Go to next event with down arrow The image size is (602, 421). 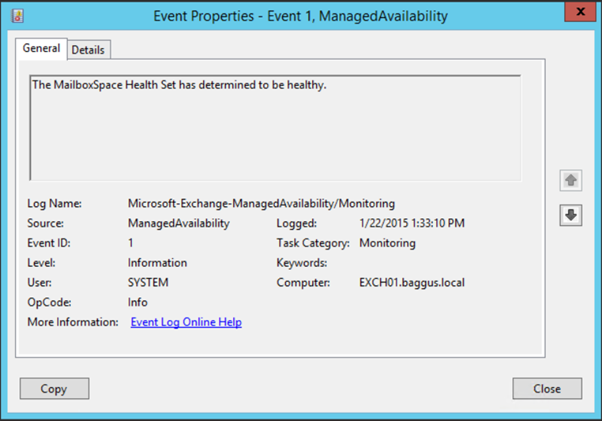tap(571, 216)
